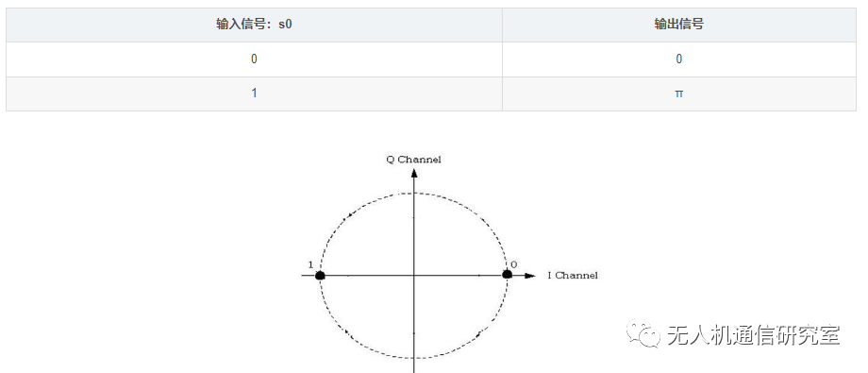This screenshot has width=868, height=373.
Task: Click the bottom of the dashed circle
Action: (414, 358)
